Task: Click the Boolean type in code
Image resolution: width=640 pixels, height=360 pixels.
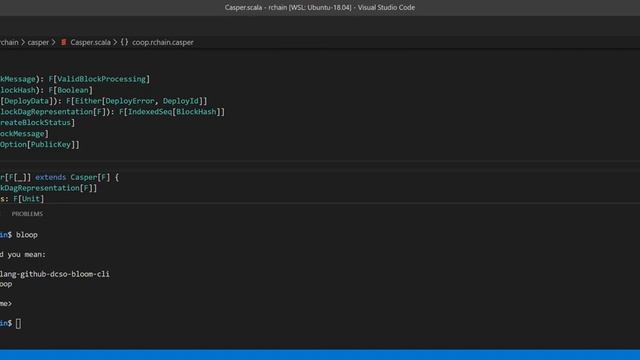Action: pyautogui.click(x=73, y=90)
